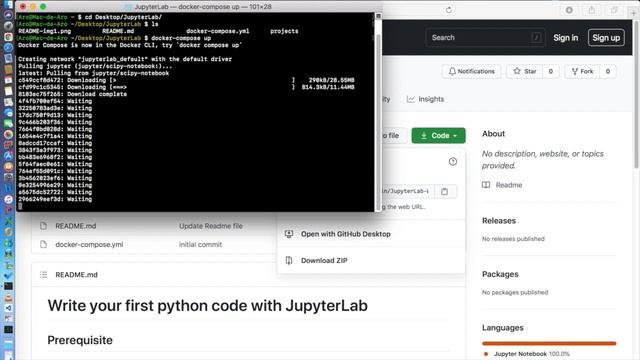640x360 pixels.
Task: Click the star count 0
Action: 551,71
